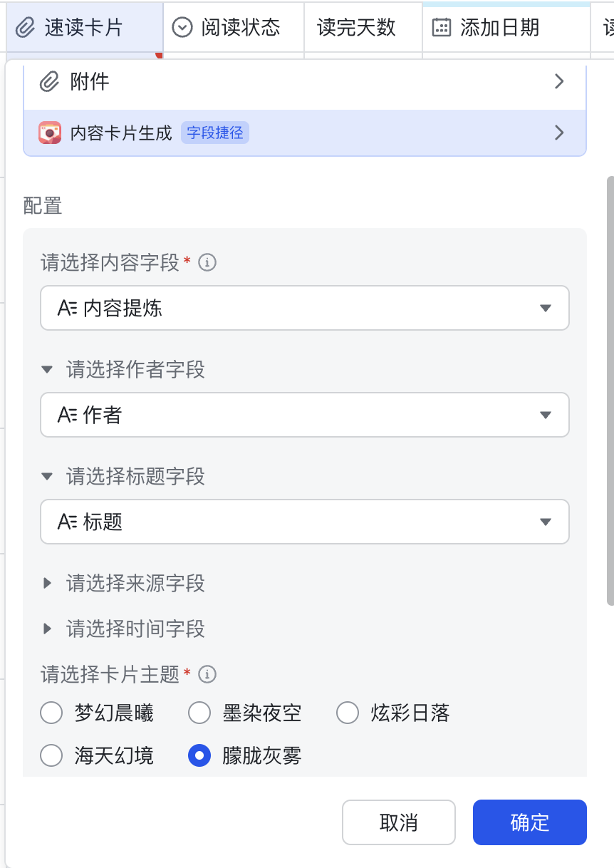Open submenu arrow on 内容卡片生成 row
614x868 pixels.
point(559,133)
